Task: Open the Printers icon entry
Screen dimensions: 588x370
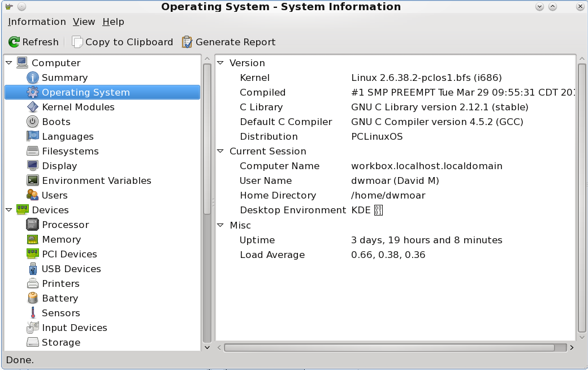Action: coord(33,283)
